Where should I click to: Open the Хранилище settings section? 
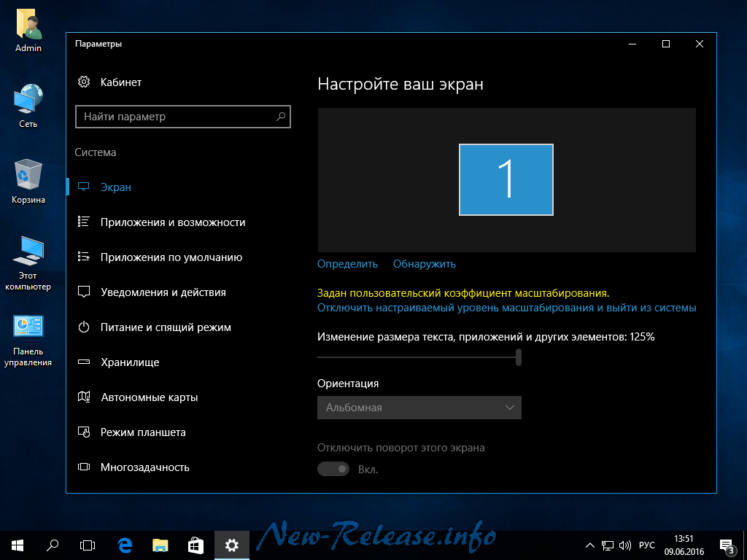point(130,362)
